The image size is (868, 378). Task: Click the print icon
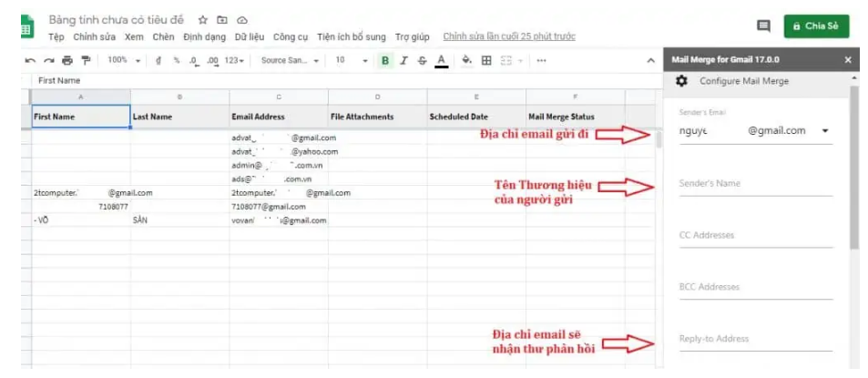pos(66,61)
